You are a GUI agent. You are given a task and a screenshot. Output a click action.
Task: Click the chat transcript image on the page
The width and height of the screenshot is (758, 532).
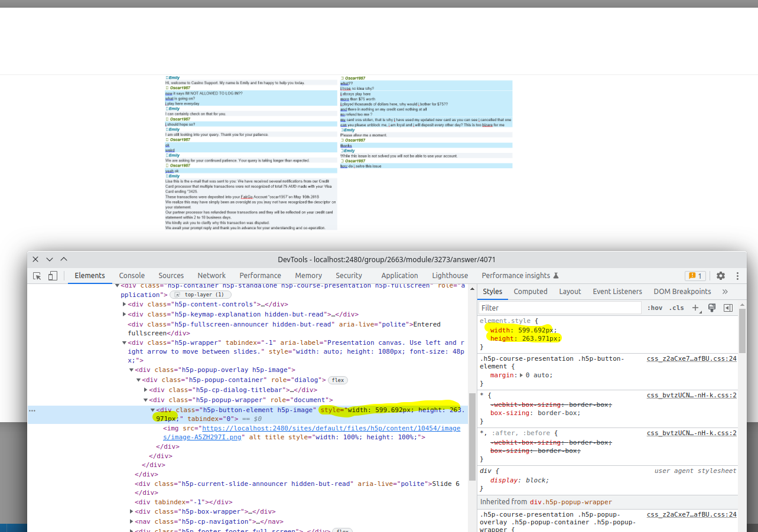click(339, 152)
